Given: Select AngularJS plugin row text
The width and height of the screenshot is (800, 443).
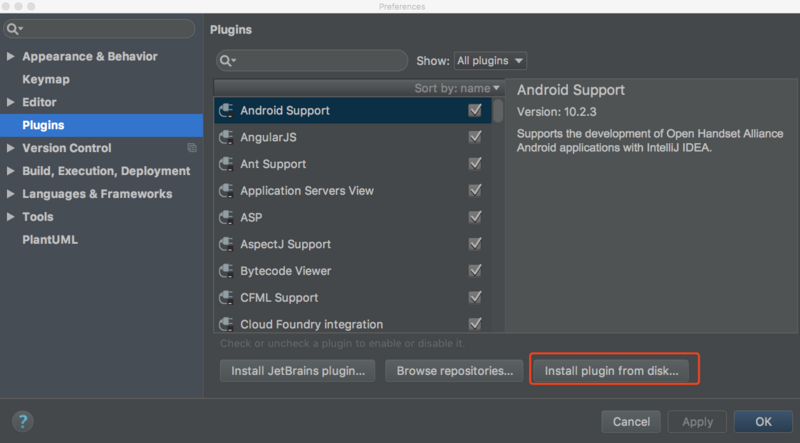Looking at the screenshot, I should (x=268, y=137).
